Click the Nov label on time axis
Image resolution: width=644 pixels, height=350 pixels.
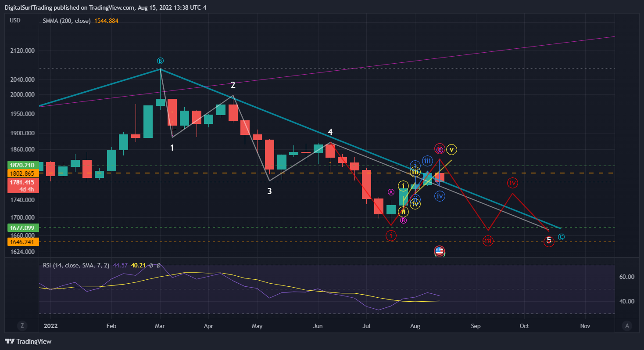click(585, 326)
